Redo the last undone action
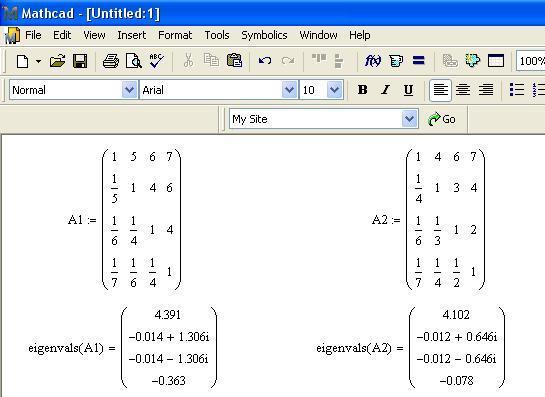Image resolution: width=545 pixels, height=397 pixels. point(288,61)
